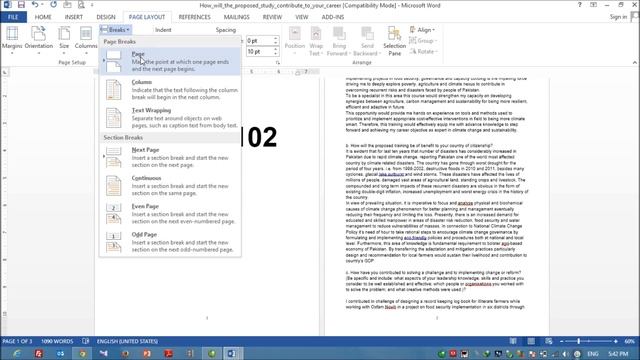Image resolution: width=640 pixels, height=360 pixels.
Task: Toggle the Breaks dropdown menu
Action: [116, 30]
